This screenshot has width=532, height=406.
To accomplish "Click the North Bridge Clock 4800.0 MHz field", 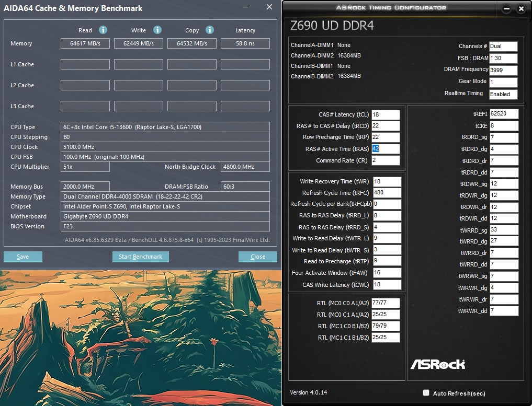I will pos(245,167).
